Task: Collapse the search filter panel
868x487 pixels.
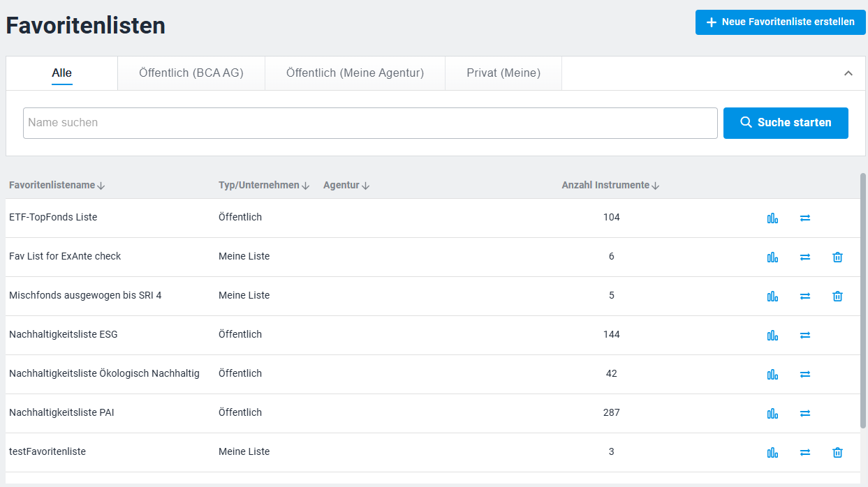Action: click(x=848, y=73)
